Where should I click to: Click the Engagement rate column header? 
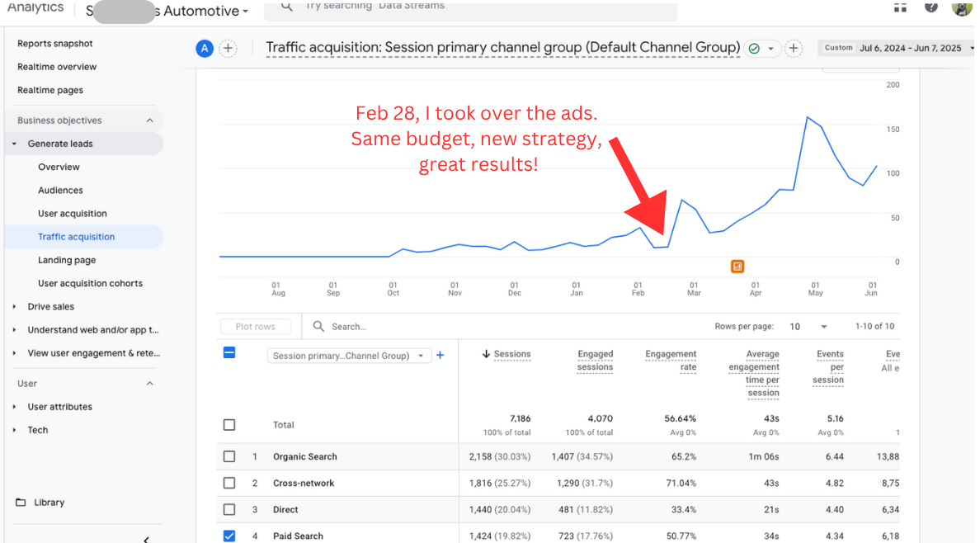671,361
